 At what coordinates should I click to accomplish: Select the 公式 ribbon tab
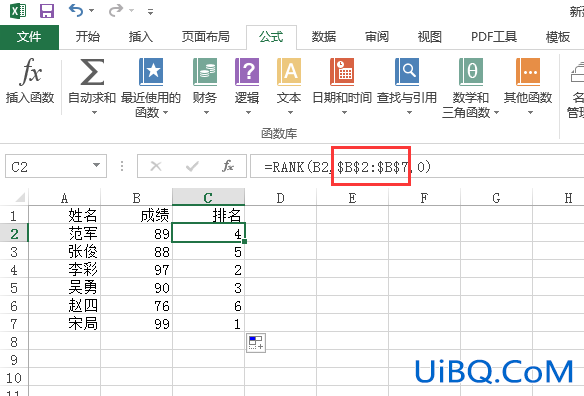[x=271, y=37]
